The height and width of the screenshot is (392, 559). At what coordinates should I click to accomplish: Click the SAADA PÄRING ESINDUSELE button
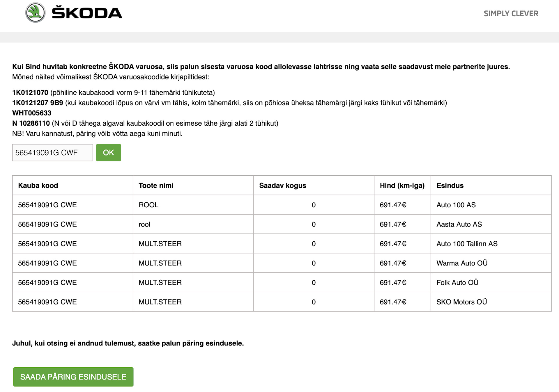(73, 377)
